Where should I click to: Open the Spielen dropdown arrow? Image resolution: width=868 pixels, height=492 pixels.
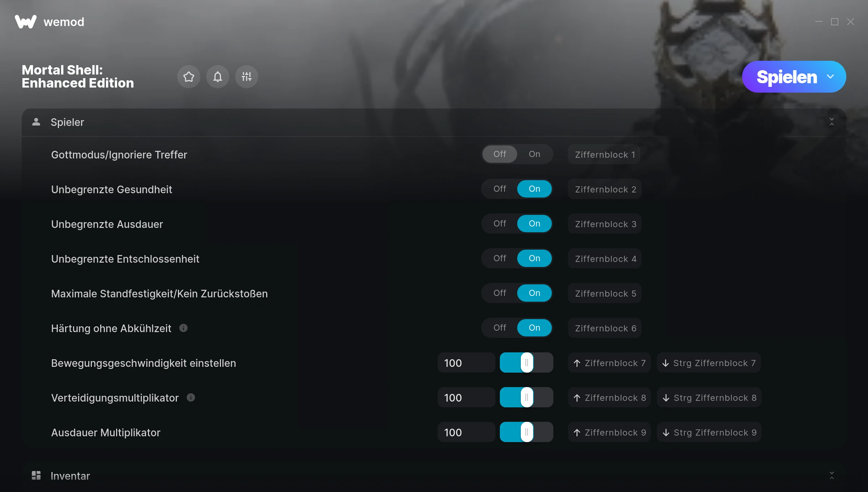(x=830, y=77)
